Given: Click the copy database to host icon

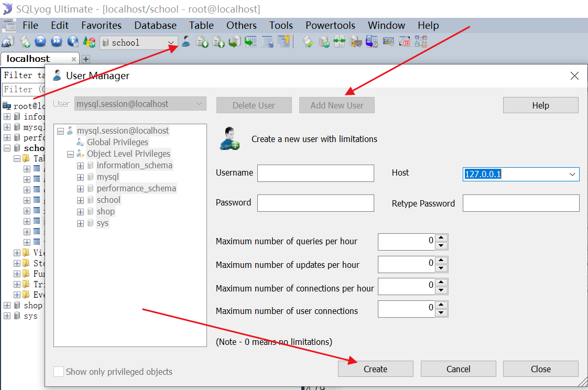Looking at the screenshot, I should [235, 41].
